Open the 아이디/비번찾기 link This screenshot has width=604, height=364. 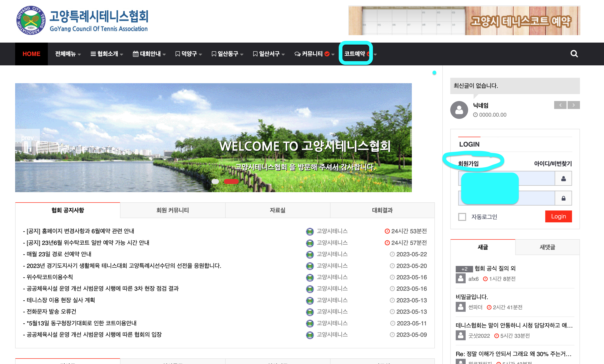(x=553, y=164)
